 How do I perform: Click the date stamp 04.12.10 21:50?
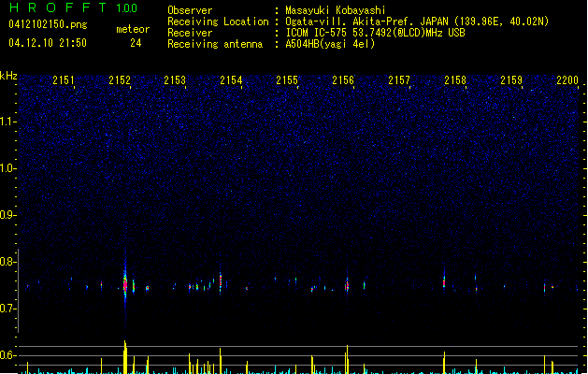tap(48, 43)
